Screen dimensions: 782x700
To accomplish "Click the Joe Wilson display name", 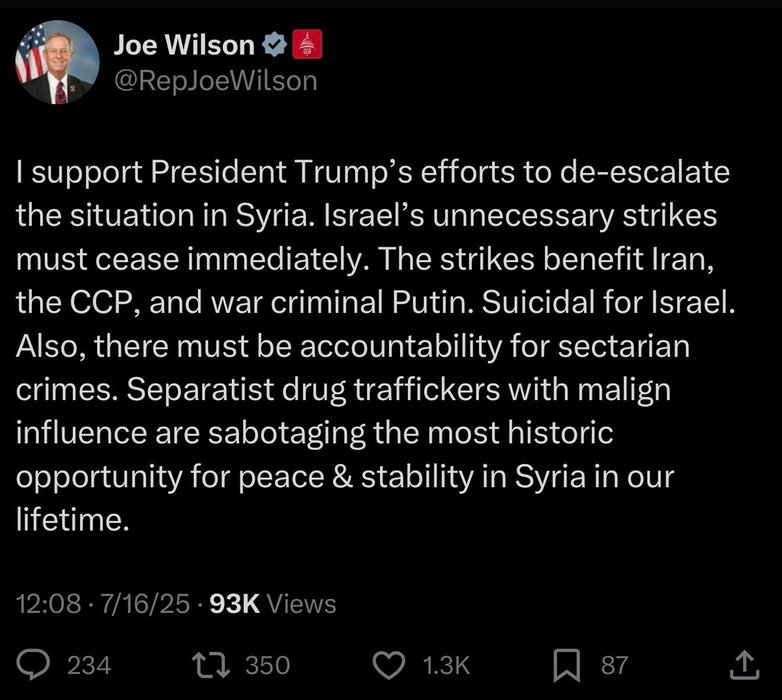I will [184, 44].
